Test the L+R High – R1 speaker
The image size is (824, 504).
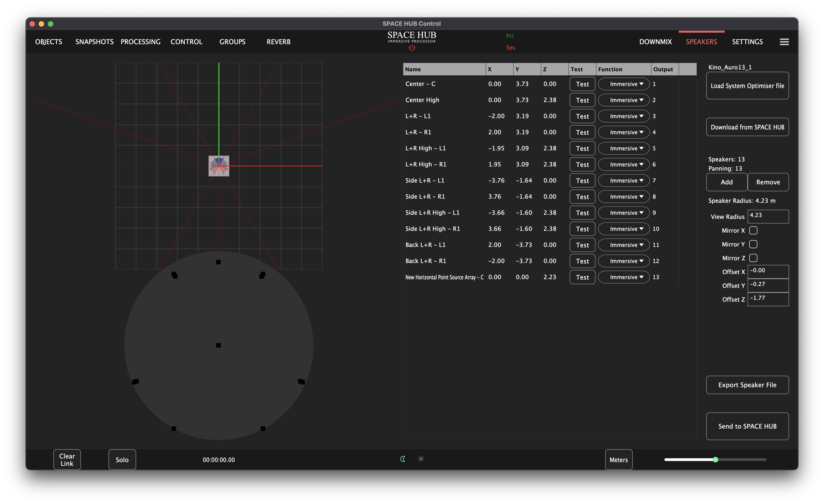click(582, 165)
